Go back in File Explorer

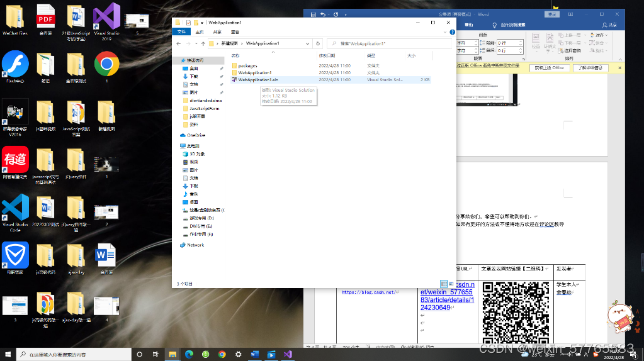(x=178, y=43)
